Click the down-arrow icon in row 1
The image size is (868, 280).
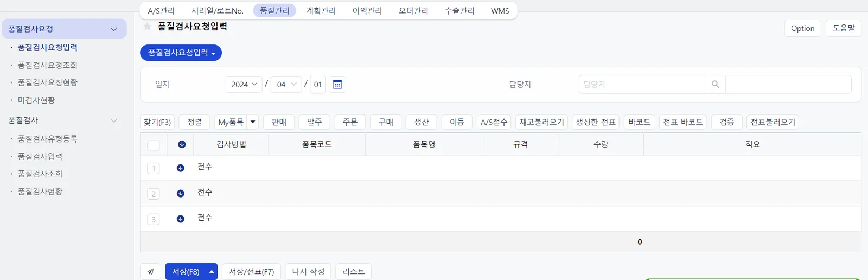(x=181, y=168)
